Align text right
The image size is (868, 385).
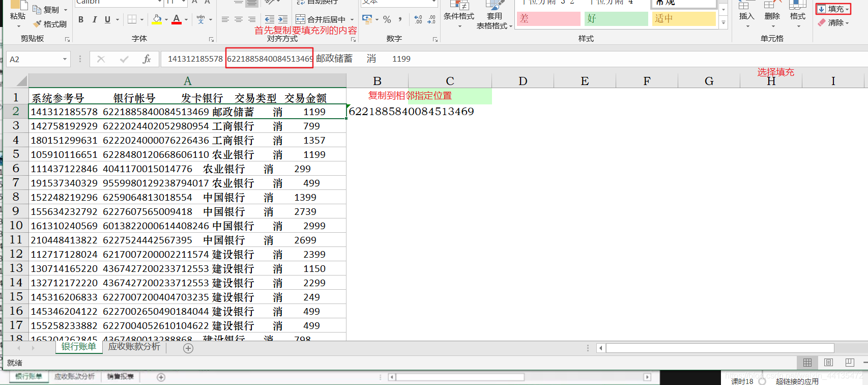(x=252, y=19)
